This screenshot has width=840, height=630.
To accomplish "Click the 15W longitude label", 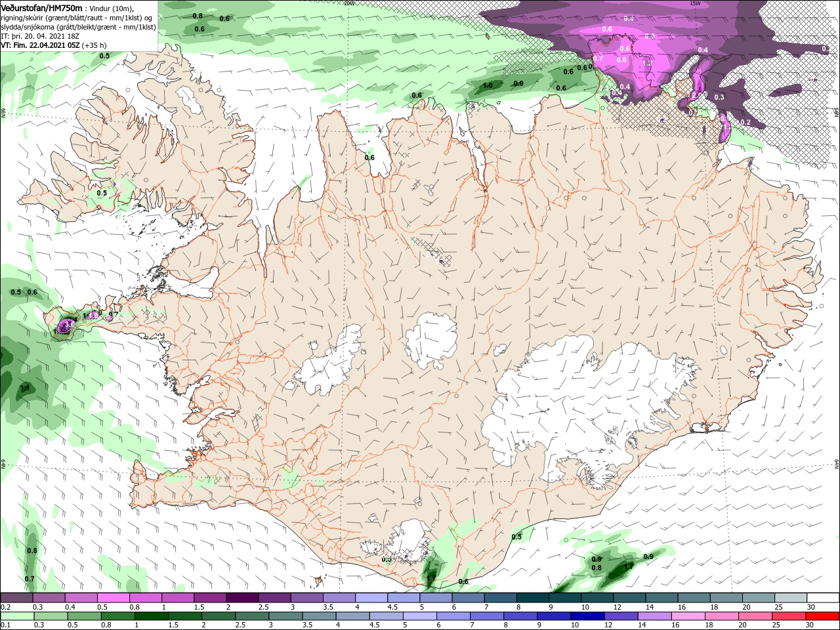I will [695, 3].
